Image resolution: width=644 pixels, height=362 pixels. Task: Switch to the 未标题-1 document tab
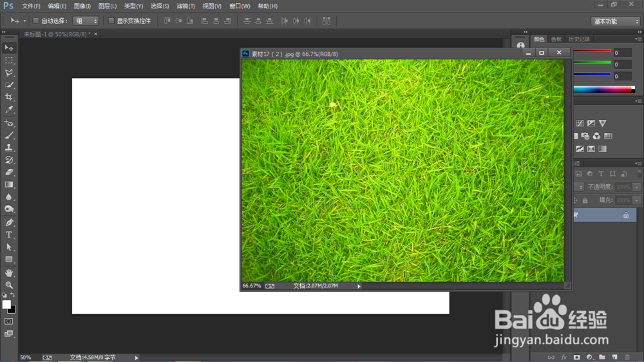[x=57, y=34]
